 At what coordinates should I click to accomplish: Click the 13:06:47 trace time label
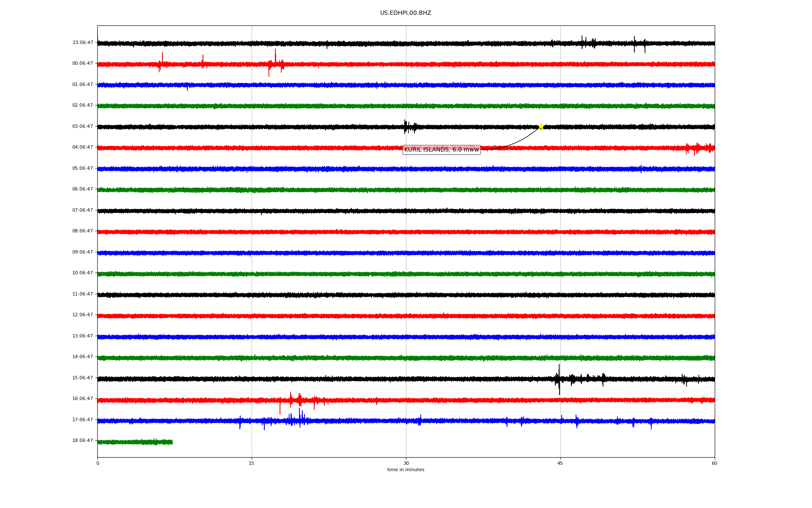pos(82,336)
